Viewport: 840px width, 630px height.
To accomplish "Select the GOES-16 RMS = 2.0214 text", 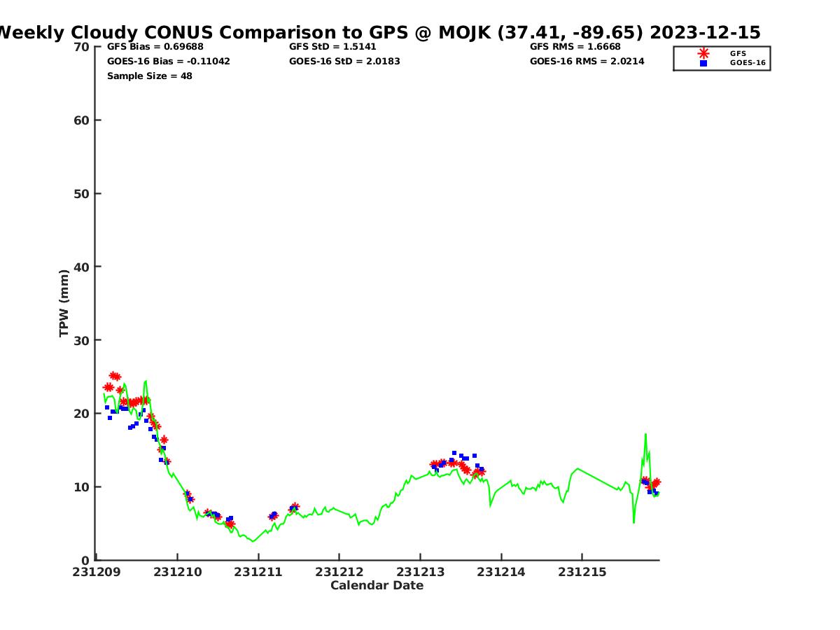I will 587,62.
